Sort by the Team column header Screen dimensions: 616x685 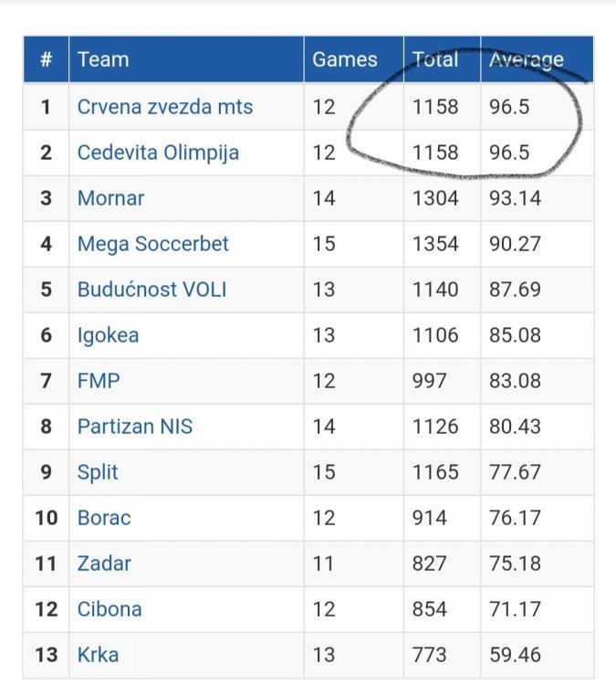click(x=103, y=60)
